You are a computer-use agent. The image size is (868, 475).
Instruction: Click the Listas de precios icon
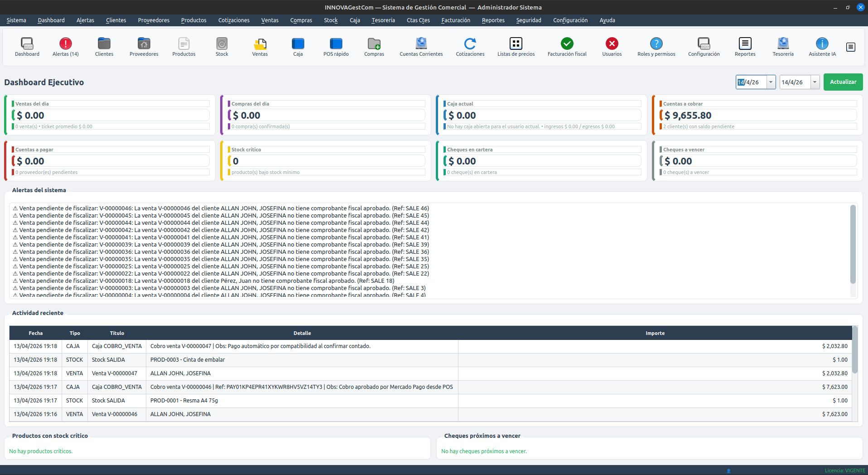[516, 47]
